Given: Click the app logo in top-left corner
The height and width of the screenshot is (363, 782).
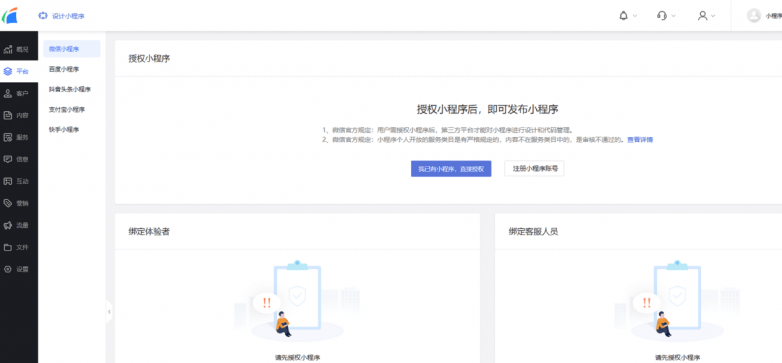Looking at the screenshot, I should [x=9, y=15].
